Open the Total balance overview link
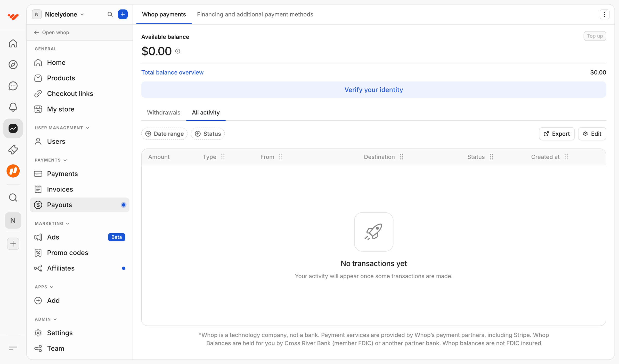Viewport: 619px width, 364px height. pyautogui.click(x=172, y=72)
